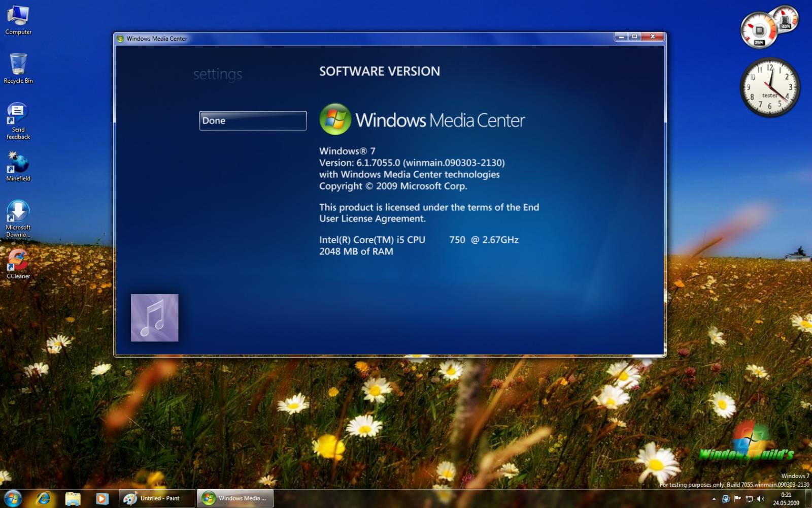Viewport: 812px width, 508px height.
Task: Open the Computer desktop icon
Action: [18, 20]
